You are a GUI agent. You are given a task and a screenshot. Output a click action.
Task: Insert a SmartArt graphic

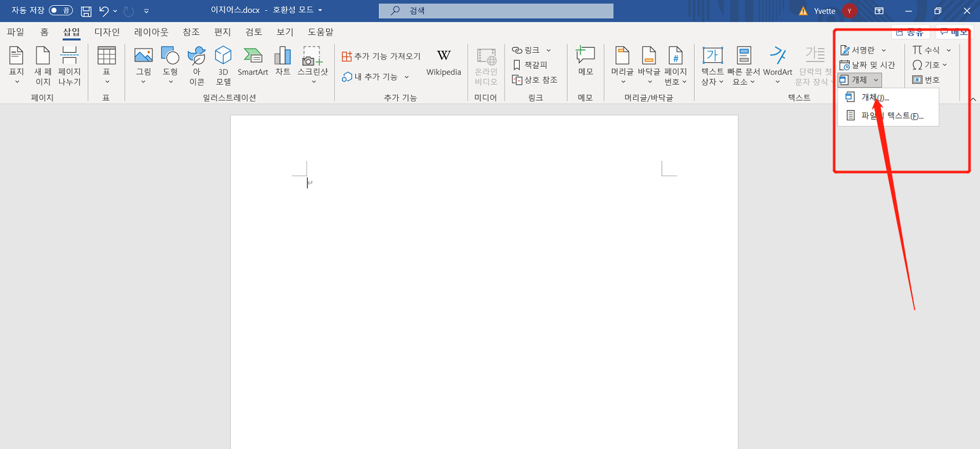(x=252, y=64)
